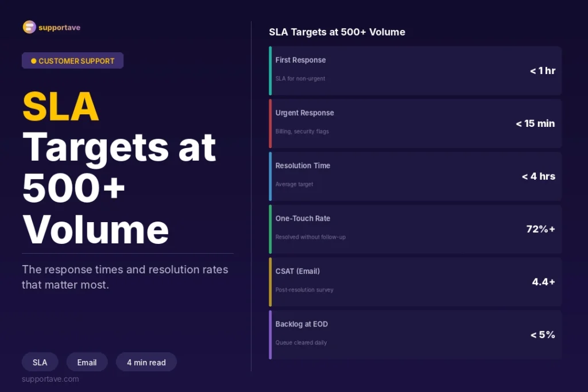Click the < 15 min value

pos(535,123)
